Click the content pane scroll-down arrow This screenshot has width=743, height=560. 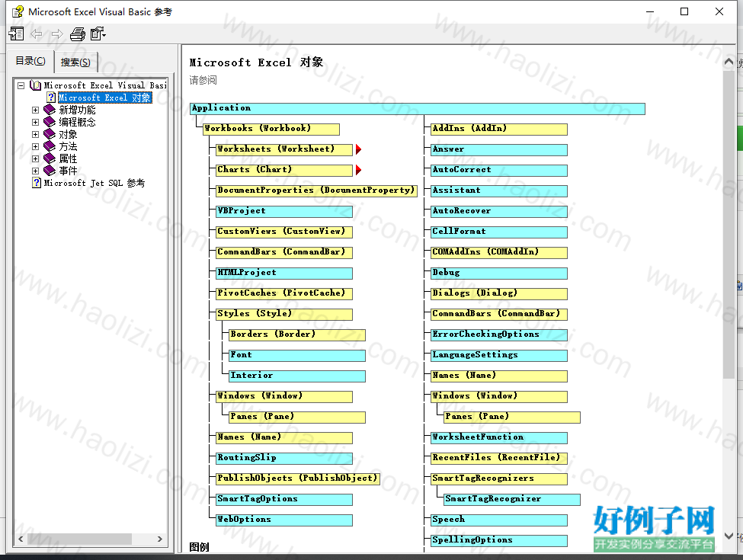tap(729, 536)
